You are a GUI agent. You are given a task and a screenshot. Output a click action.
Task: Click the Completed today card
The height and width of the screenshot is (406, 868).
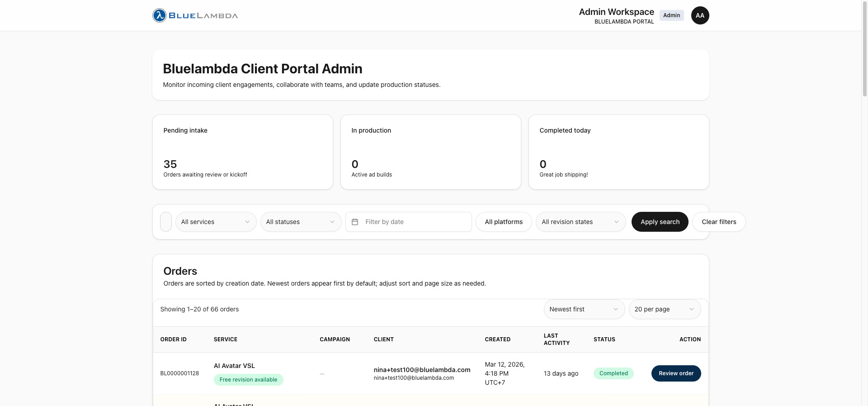(618, 152)
